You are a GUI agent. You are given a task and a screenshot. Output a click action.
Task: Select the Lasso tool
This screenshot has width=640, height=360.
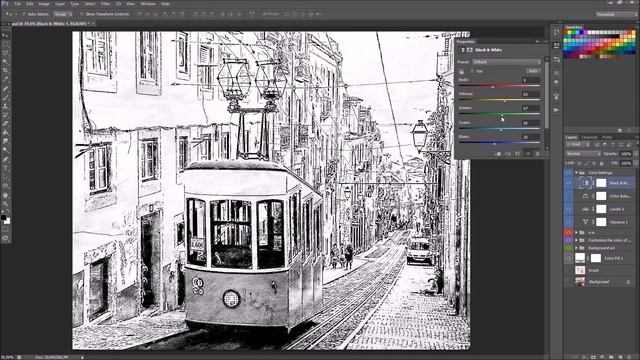[x=5, y=53]
